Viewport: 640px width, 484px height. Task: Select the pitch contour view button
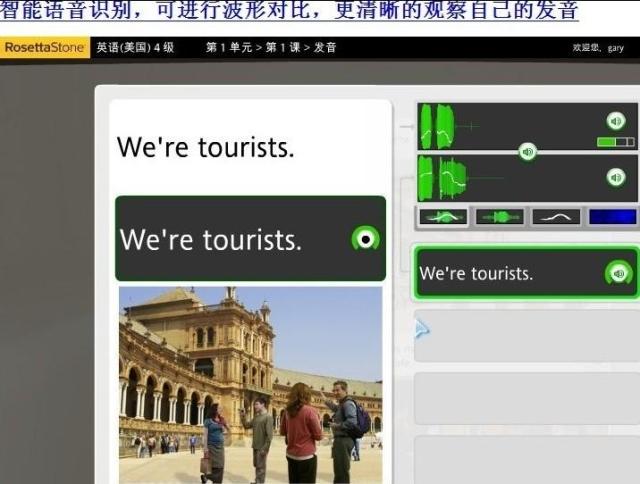click(x=556, y=217)
